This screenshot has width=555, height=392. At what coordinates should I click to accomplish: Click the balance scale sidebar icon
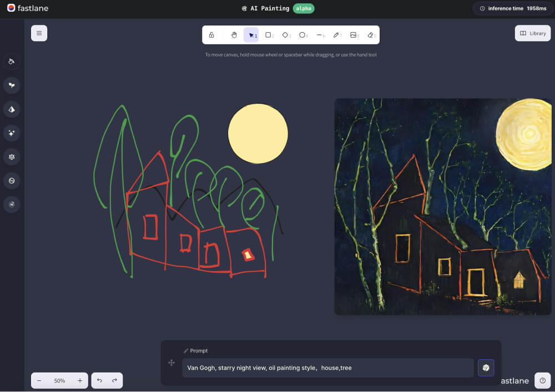tap(12, 157)
